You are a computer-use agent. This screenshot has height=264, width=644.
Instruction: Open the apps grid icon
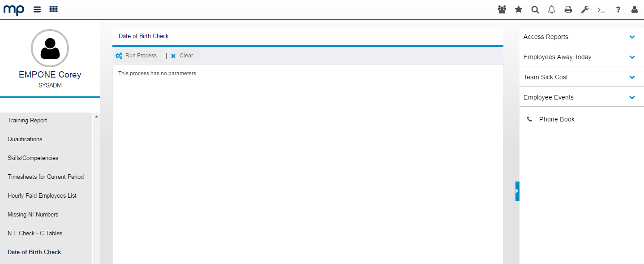[53, 9]
